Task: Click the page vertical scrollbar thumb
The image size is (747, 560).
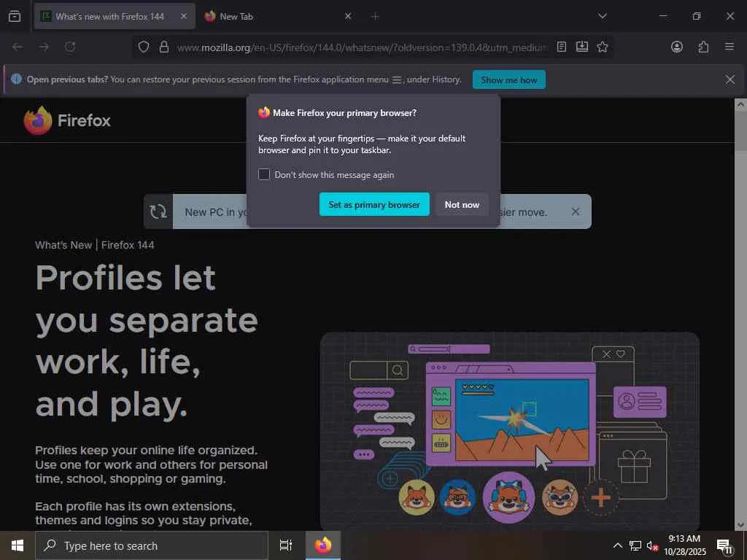Action: coord(740,133)
